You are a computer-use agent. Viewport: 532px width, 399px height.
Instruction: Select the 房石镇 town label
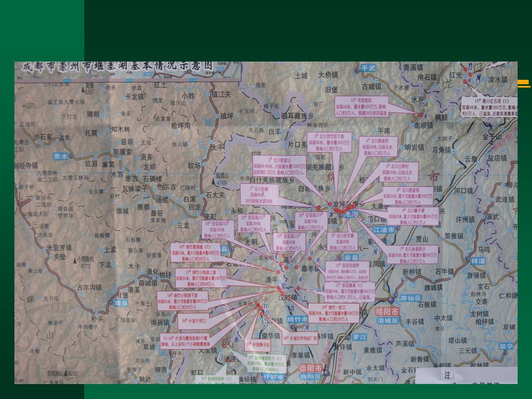click(x=427, y=78)
